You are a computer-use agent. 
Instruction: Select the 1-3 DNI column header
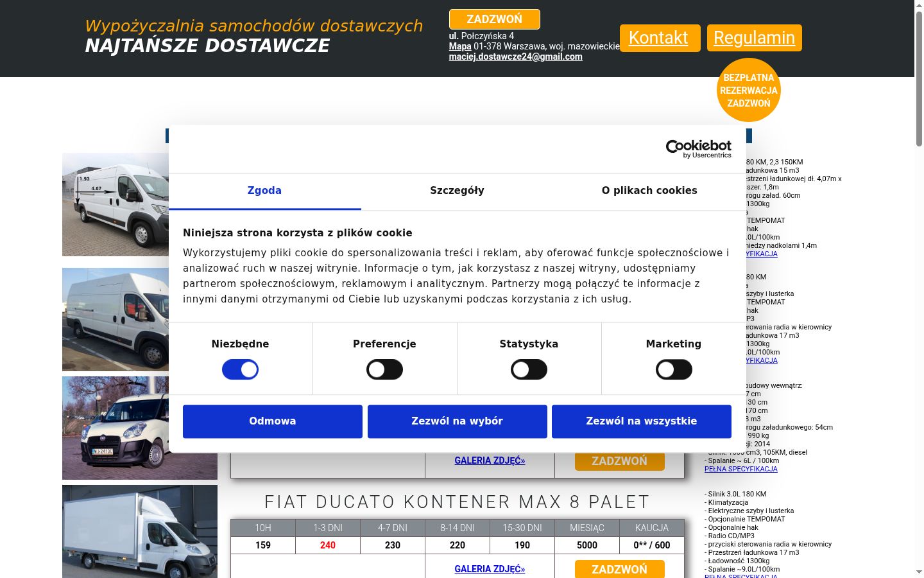point(328,528)
